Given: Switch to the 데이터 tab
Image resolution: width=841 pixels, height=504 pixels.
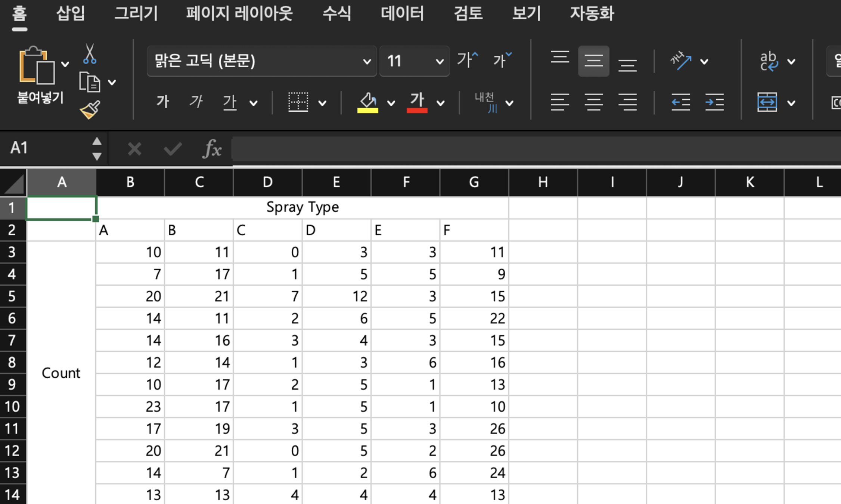Looking at the screenshot, I should 402,14.
